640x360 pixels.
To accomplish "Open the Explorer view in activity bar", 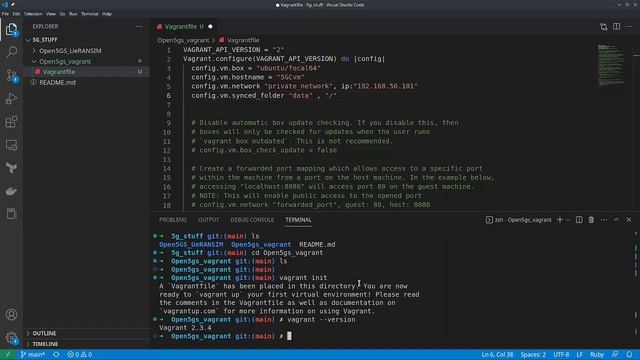I will pyautogui.click(x=11, y=29).
